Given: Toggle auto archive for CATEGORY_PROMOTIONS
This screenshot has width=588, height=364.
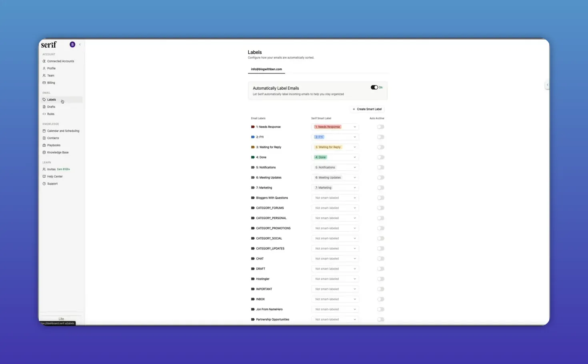Looking at the screenshot, I should click(380, 228).
